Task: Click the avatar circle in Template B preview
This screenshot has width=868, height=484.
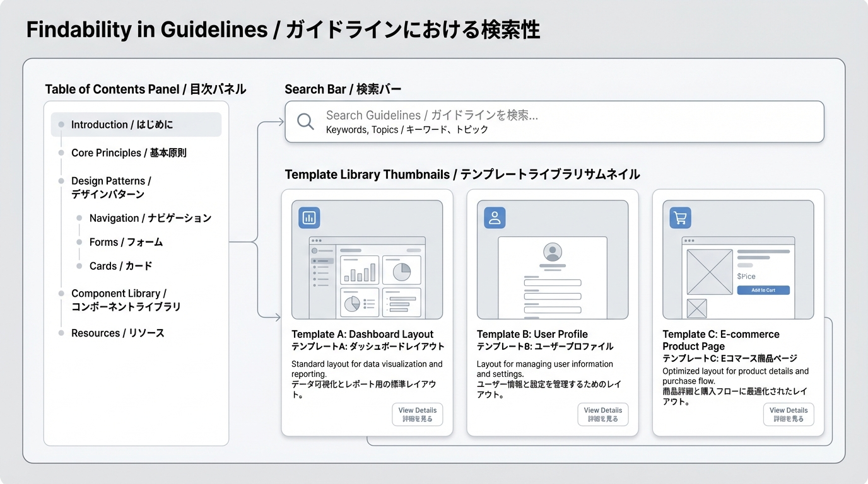Action: [x=552, y=252]
